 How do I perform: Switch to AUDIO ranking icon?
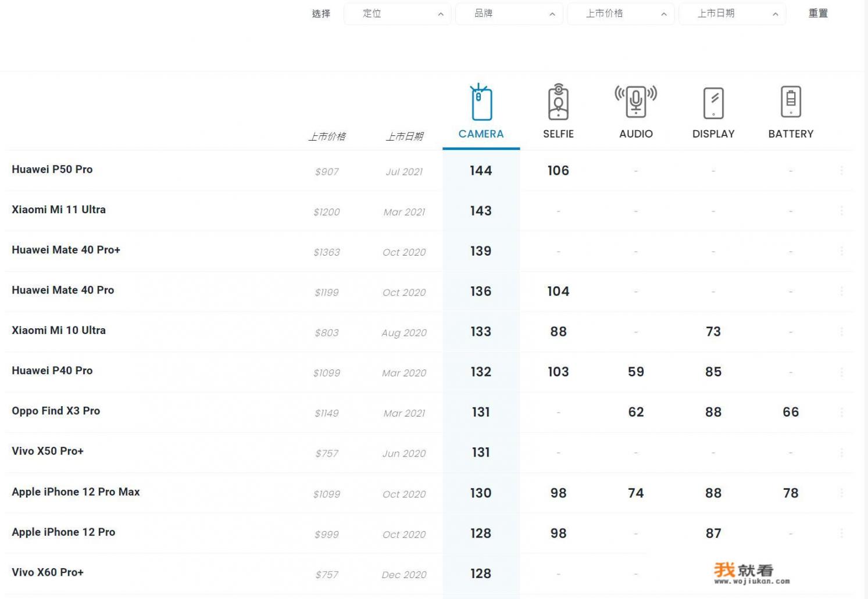(x=636, y=101)
